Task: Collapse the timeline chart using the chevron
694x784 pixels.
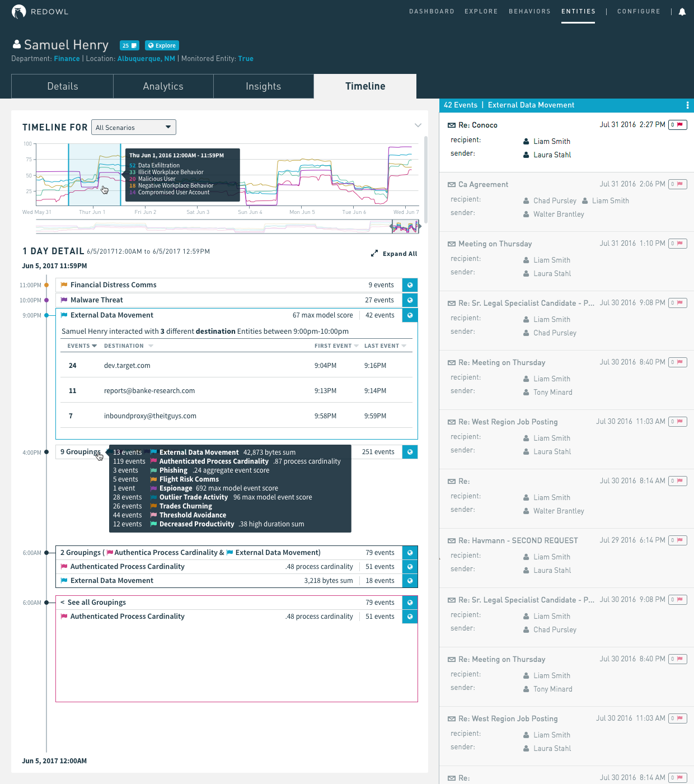Action: pyautogui.click(x=418, y=125)
